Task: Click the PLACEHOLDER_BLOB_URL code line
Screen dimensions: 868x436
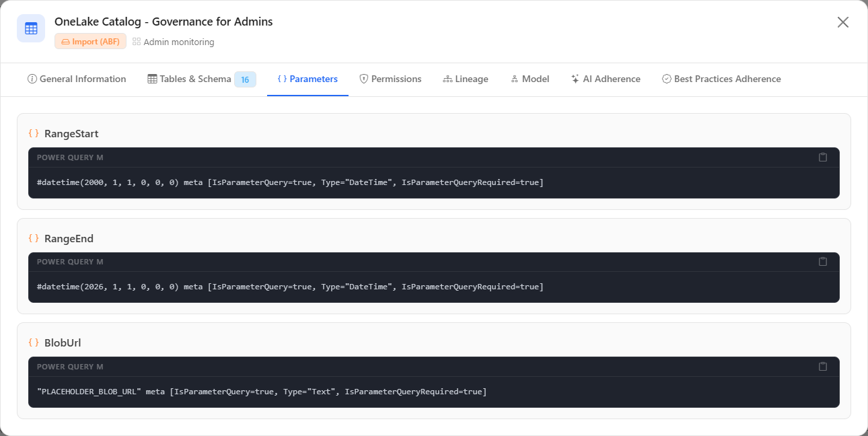Action: coord(262,391)
